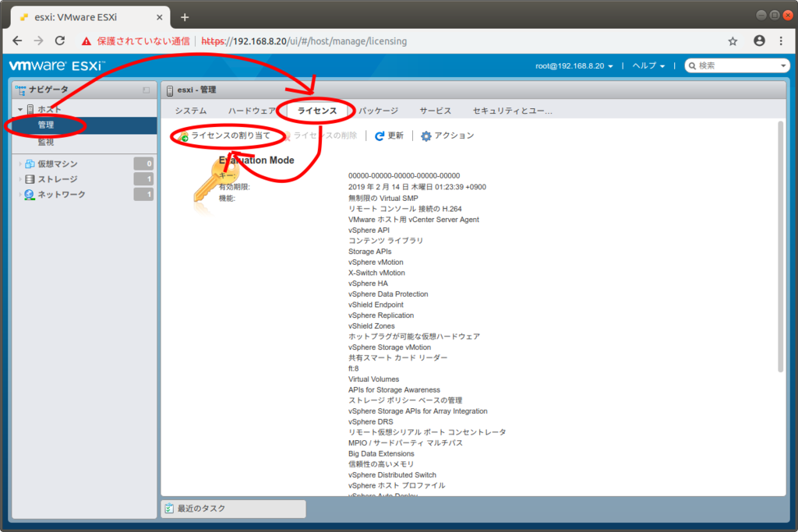798x532 pixels.
Task: Open the search box dropdown arrow
Action: 782,65
